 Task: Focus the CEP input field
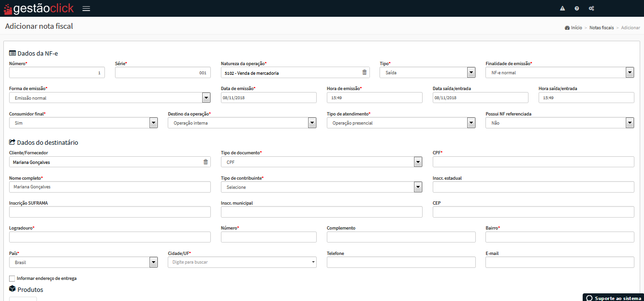click(x=533, y=212)
